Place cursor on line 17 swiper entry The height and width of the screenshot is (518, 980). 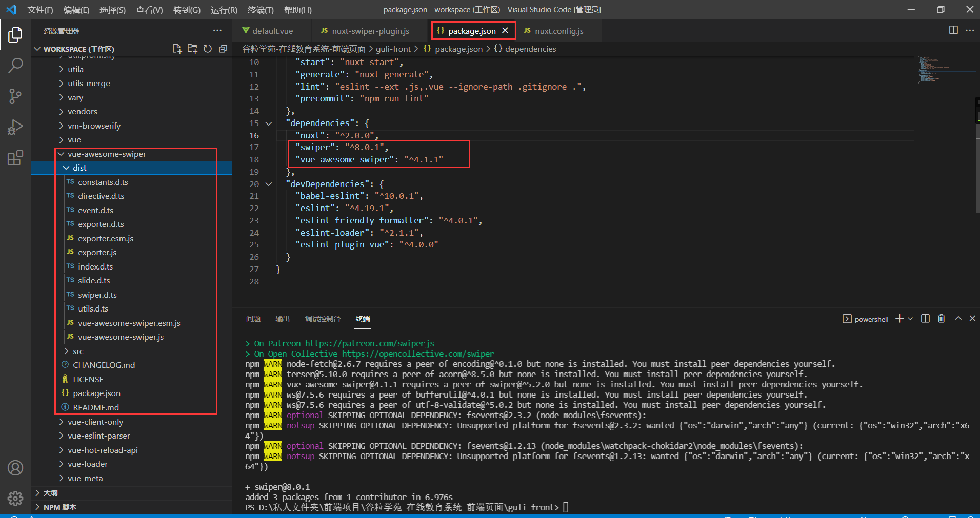[342, 148]
